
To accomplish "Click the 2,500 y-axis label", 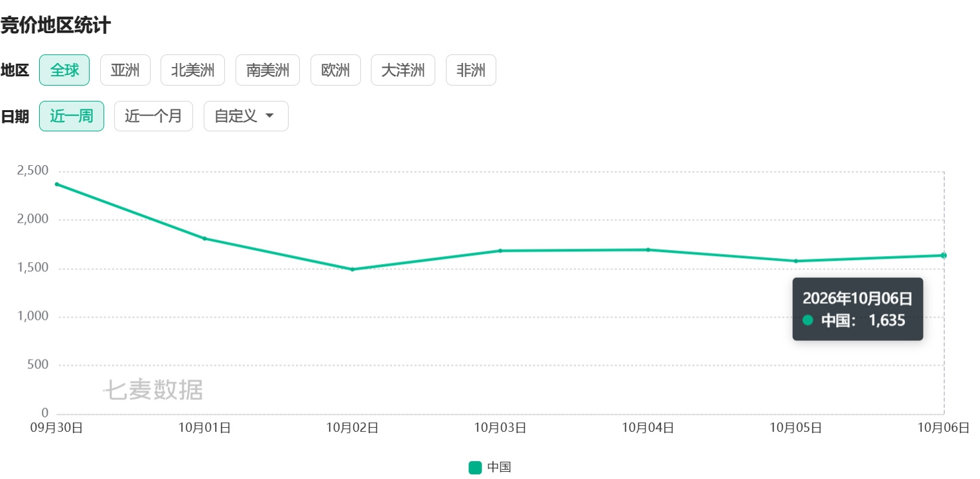I will pyautogui.click(x=33, y=171).
